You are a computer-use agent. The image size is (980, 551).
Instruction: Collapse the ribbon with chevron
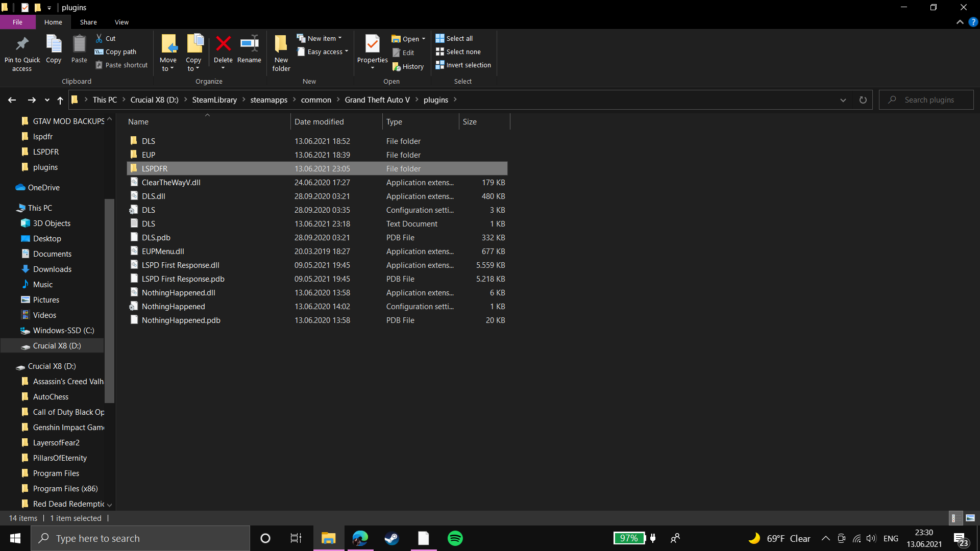pyautogui.click(x=960, y=22)
